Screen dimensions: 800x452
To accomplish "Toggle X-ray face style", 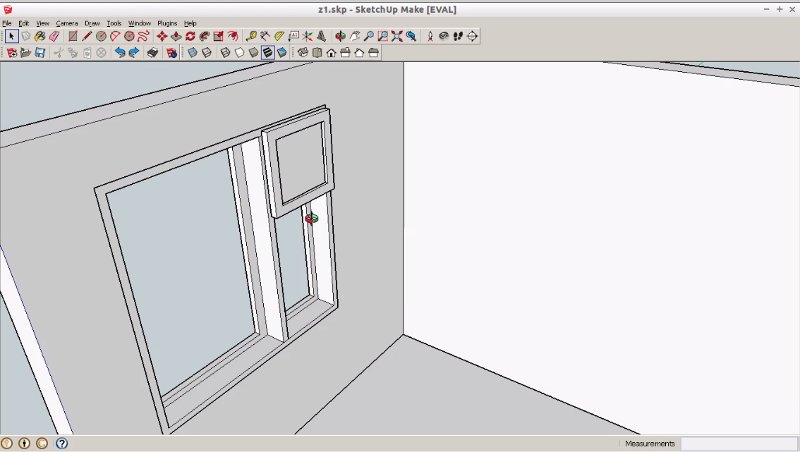I will (x=192, y=53).
